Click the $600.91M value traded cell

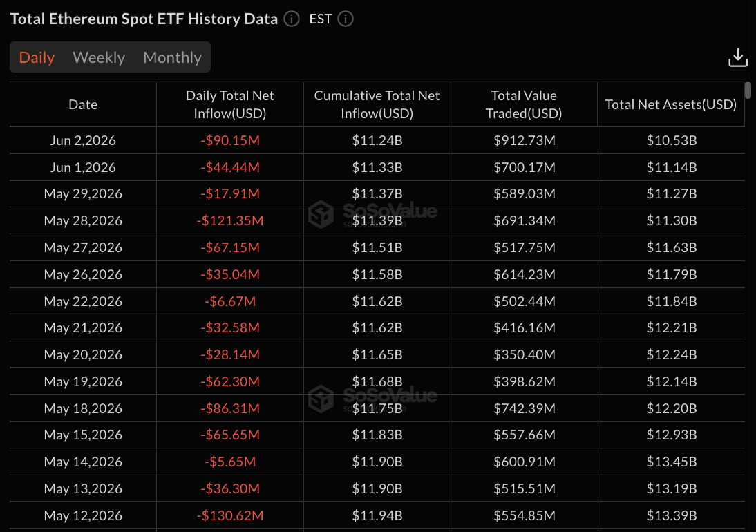coord(524,462)
